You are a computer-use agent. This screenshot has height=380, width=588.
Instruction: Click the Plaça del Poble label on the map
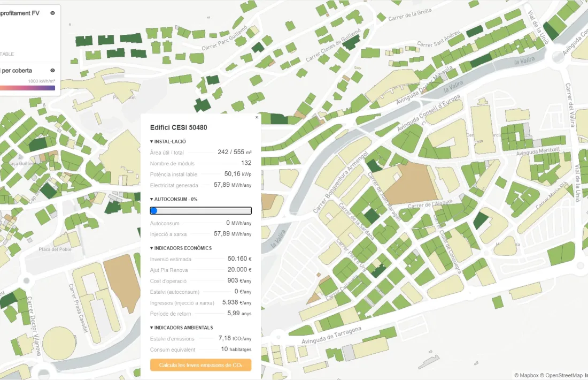pos(55,249)
